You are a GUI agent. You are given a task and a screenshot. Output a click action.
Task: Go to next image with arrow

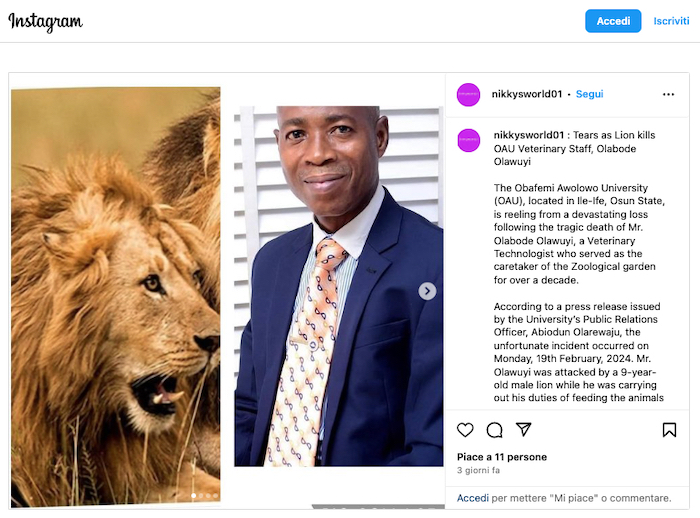click(x=427, y=291)
